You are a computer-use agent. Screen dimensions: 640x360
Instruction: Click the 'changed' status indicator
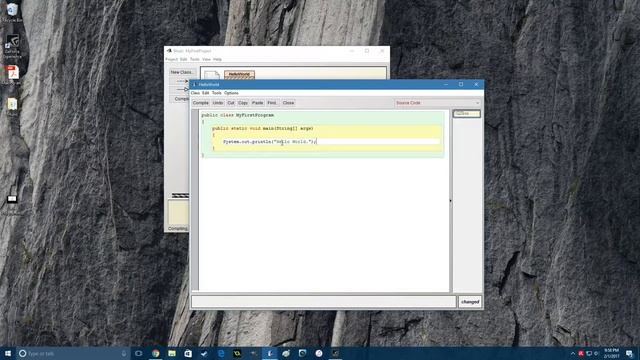pyautogui.click(x=470, y=302)
